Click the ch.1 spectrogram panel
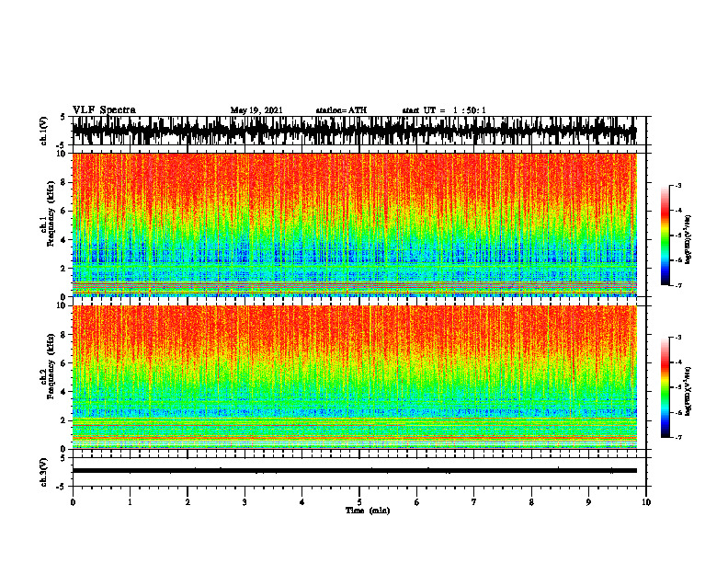Viewport: 728px width, 563px height. coord(355,224)
